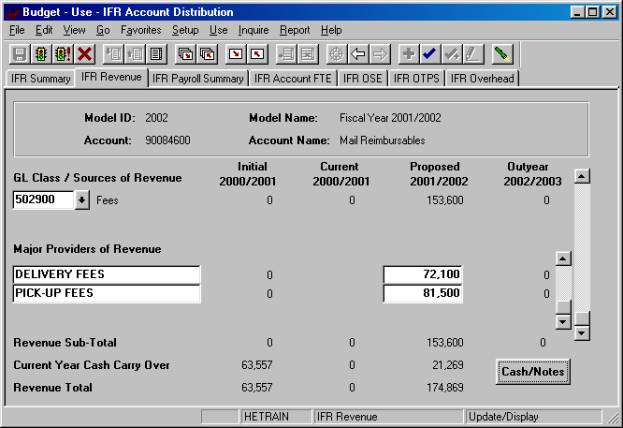Click the DELIVERY FEES provider field
Image resolution: width=623 pixels, height=428 pixels.
click(106, 274)
